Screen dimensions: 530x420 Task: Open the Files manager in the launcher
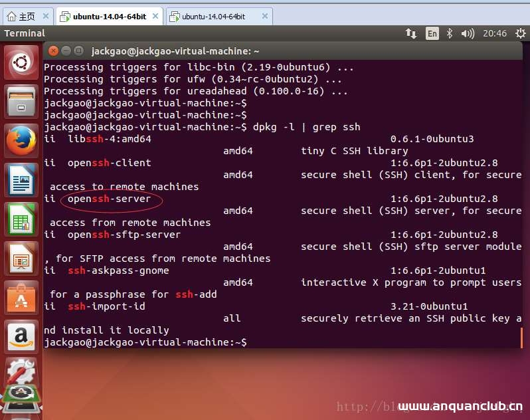point(21,102)
